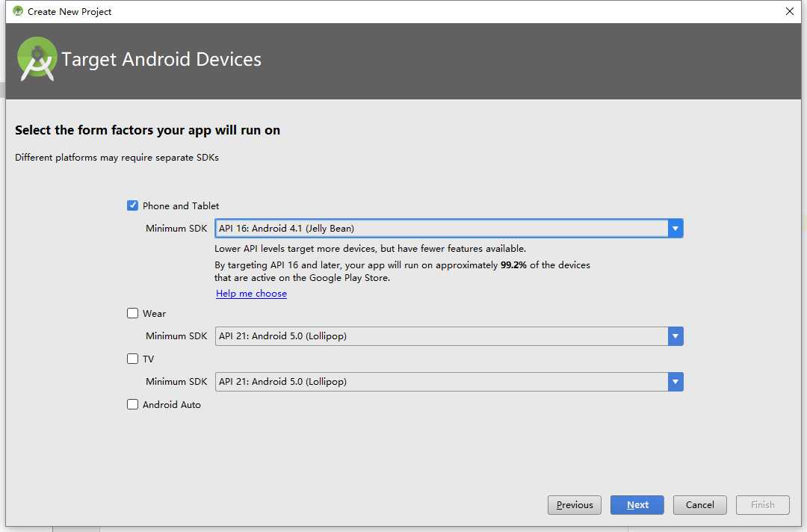Image resolution: width=807 pixels, height=532 pixels.
Task: Click the TV API 21 Lollipop combo box
Action: pyautogui.click(x=441, y=382)
